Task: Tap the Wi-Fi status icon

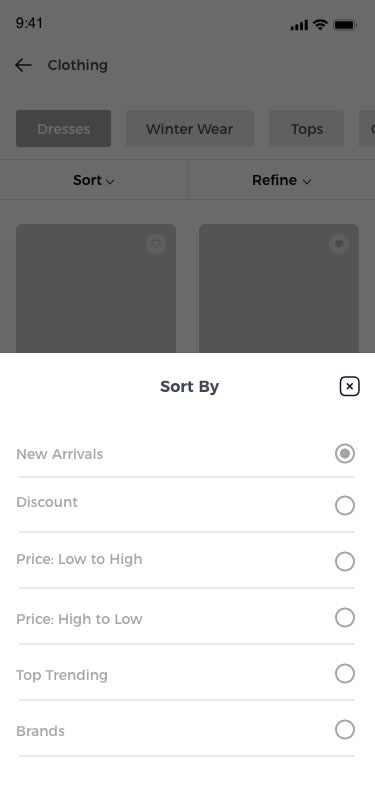Action: tap(321, 24)
